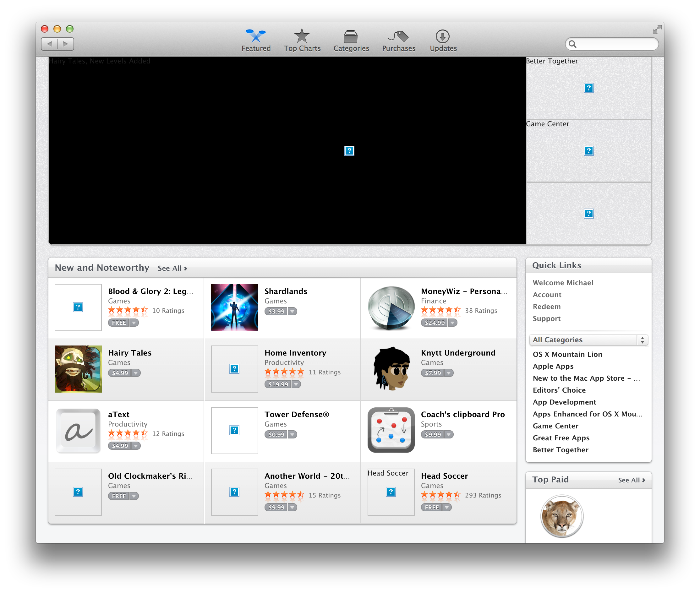
Task: Open the Great Free Apps link
Action: 561,438
